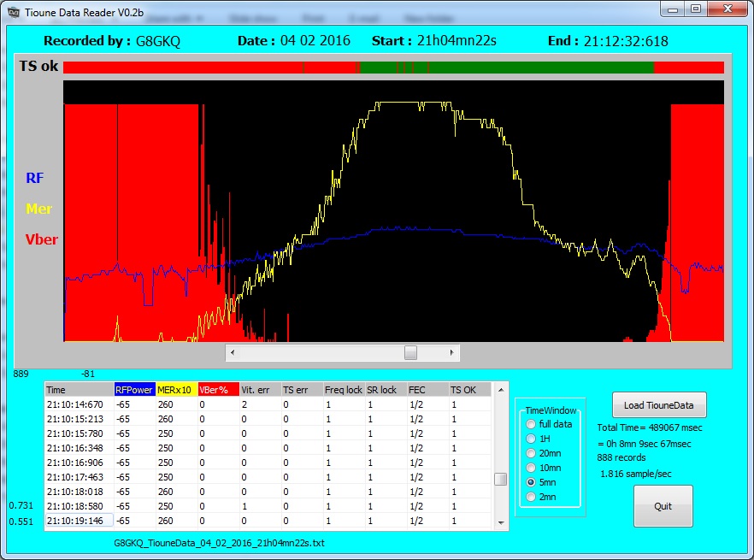Click Vit. err value 2 in first row
The width and height of the screenshot is (754, 560).
(244, 404)
